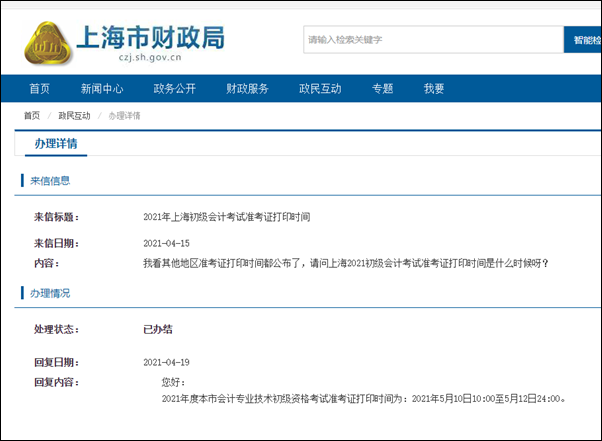
Task: Click the 上海市财政局 site title
Action: coord(150,37)
